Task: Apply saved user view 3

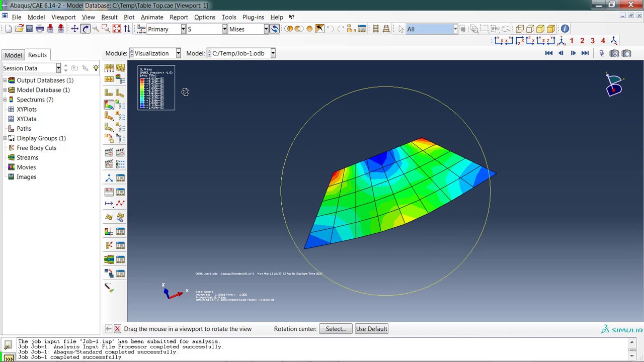Action: pos(593,41)
